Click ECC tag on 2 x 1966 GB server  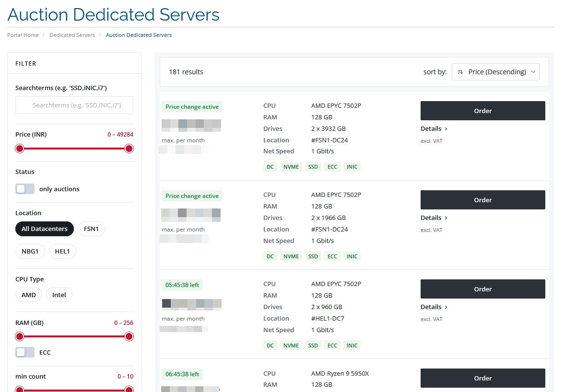332,256
